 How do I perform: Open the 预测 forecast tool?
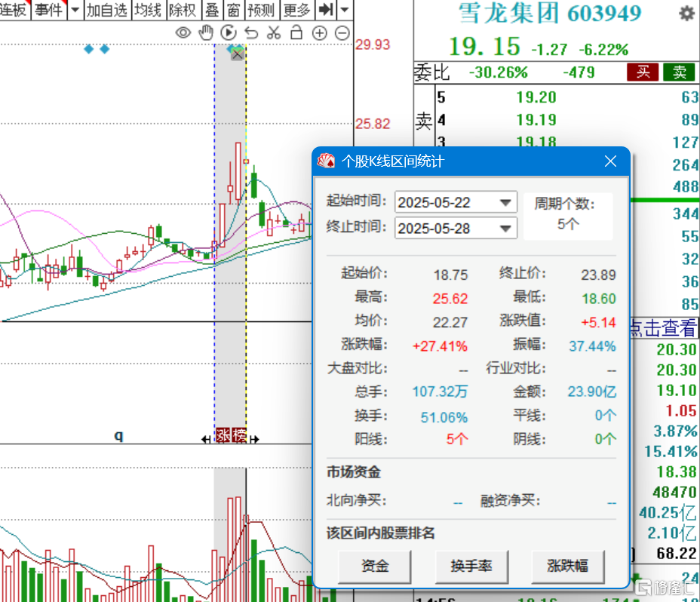click(x=262, y=9)
